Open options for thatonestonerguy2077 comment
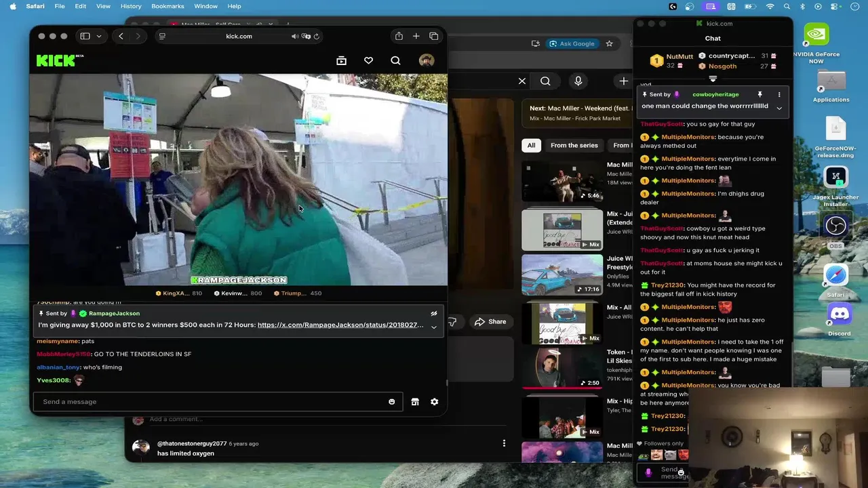868x488 pixels. pos(504,443)
